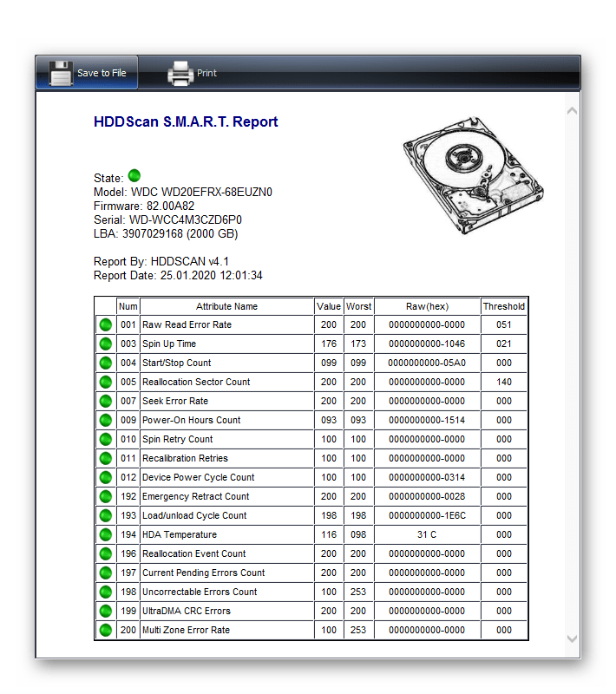
Task: Click raw value 0000000000-1046
Action: coord(427,344)
